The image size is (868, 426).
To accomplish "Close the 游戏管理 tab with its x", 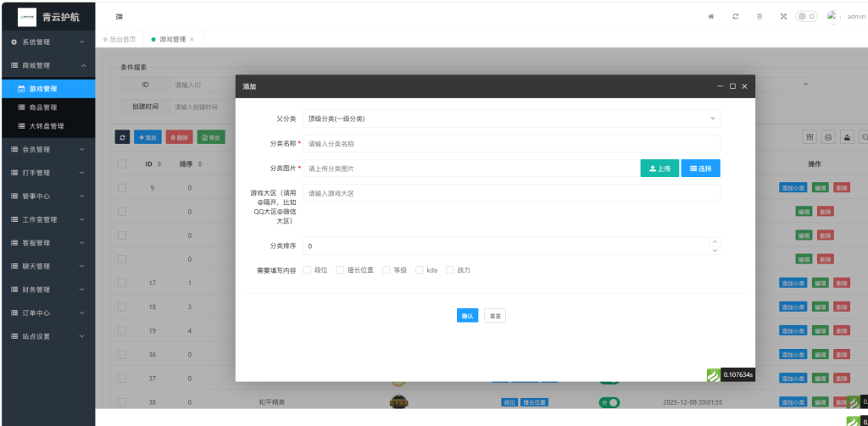I will (192, 40).
